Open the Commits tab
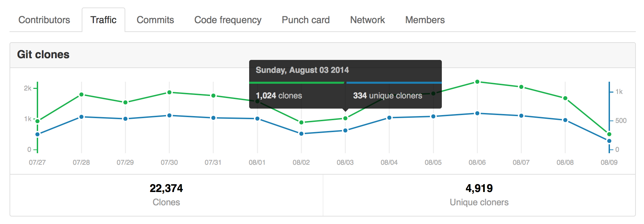Screen dimensions: 644x224 [x=155, y=20]
